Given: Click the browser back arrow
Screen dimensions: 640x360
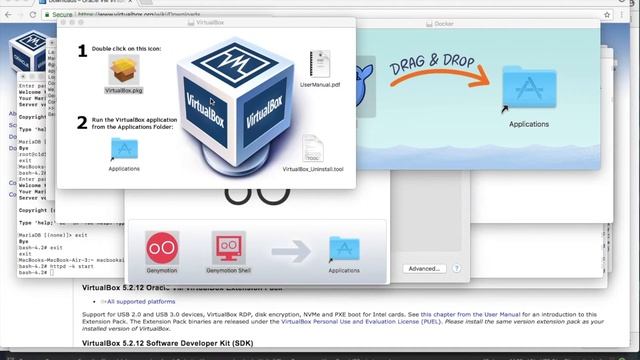Looking at the screenshot, I should (x=9, y=15).
